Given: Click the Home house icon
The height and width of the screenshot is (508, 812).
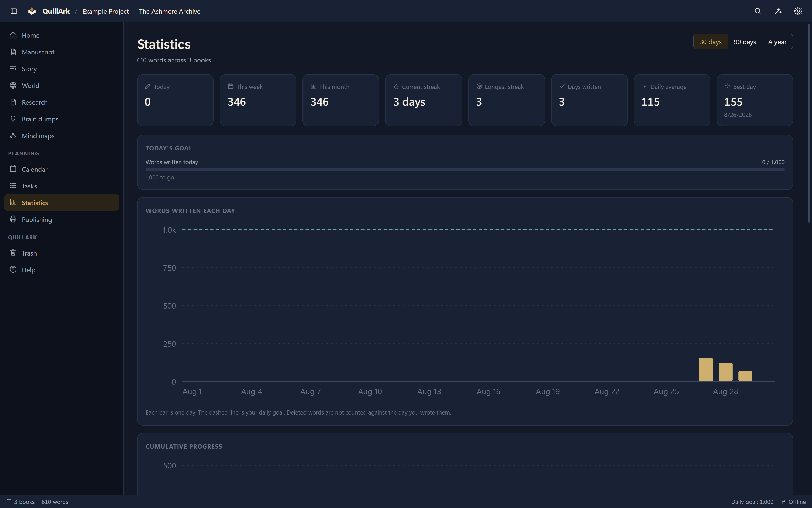Looking at the screenshot, I should 13,35.
